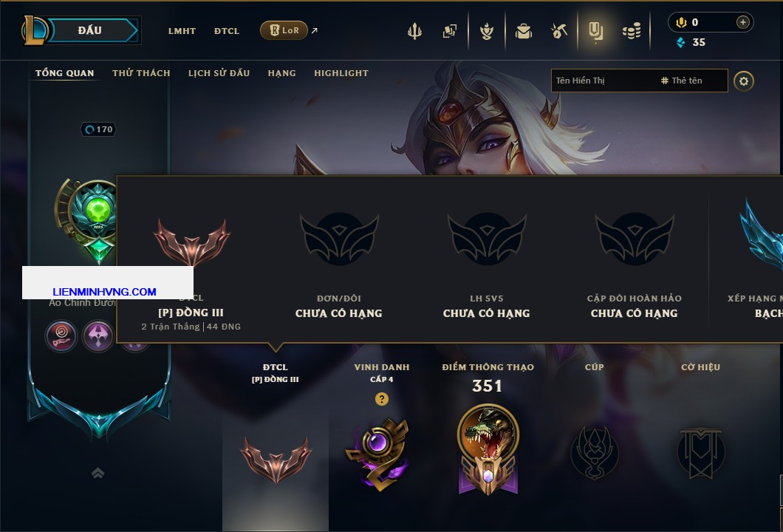Click the backpack inventory icon

[x=523, y=32]
